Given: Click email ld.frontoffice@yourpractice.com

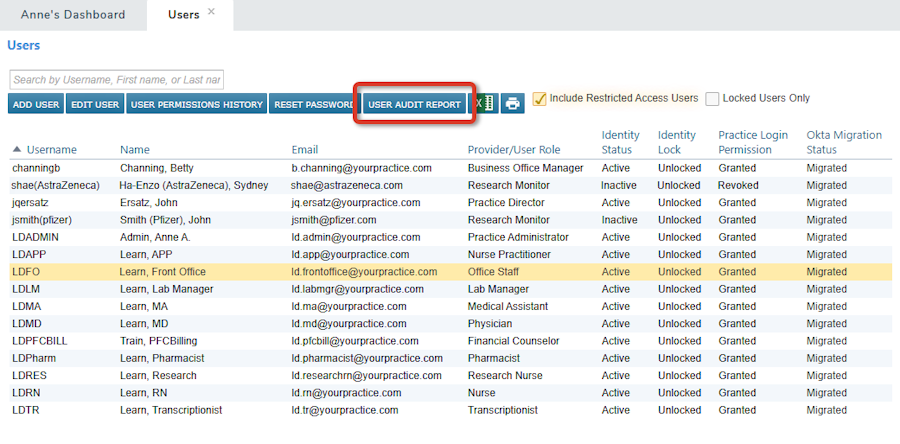Looking at the screenshot, I should [364, 272].
